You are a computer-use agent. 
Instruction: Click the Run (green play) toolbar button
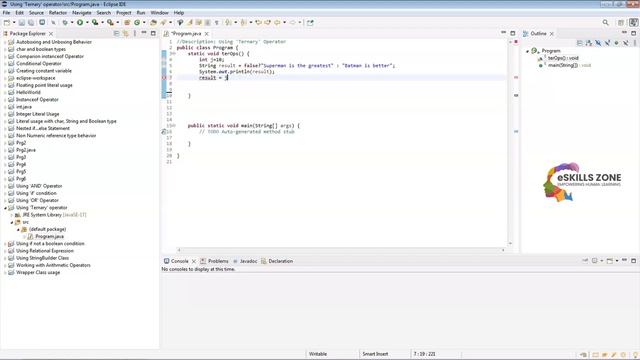[80, 23]
